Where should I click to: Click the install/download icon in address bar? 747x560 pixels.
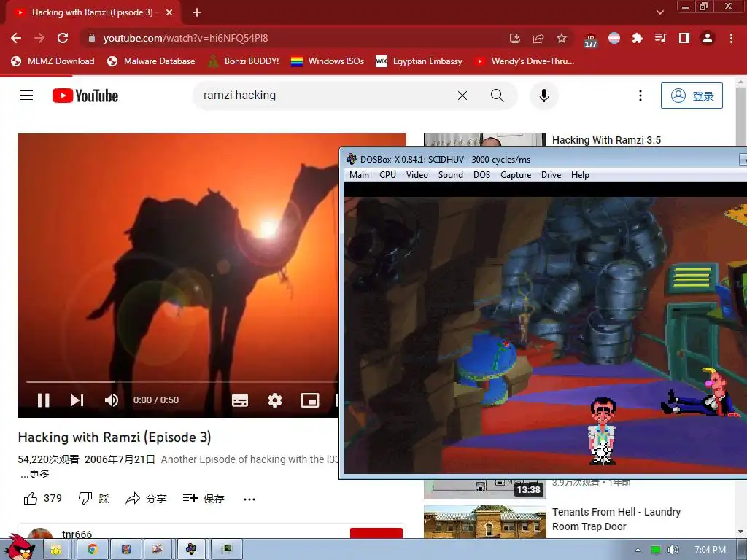(x=515, y=38)
